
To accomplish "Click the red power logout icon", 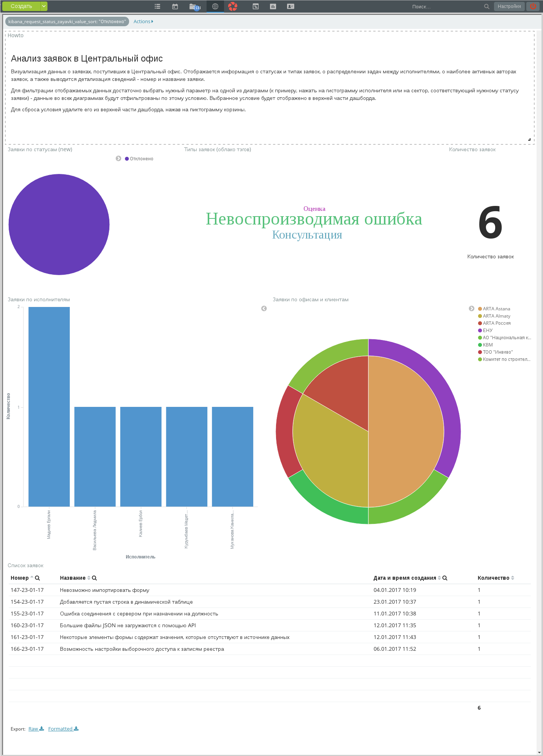I will 533,6.
